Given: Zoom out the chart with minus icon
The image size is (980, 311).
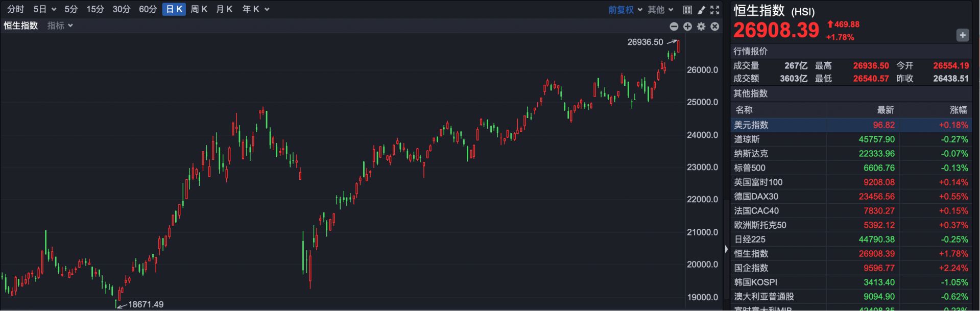Looking at the screenshot, I should point(674,26).
